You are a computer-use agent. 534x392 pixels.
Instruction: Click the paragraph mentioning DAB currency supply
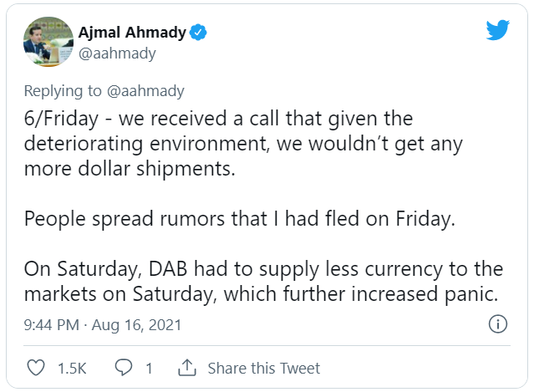[263, 282]
